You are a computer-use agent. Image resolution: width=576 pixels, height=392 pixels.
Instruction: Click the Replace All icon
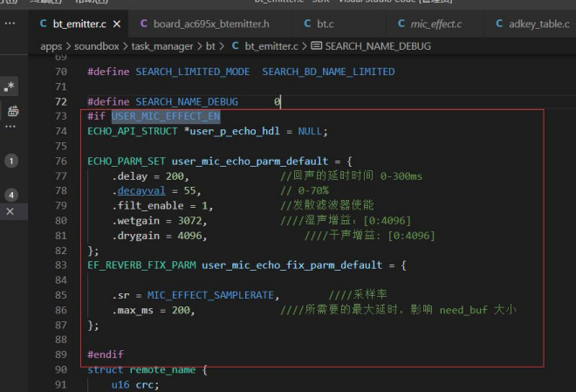click(x=13, y=111)
